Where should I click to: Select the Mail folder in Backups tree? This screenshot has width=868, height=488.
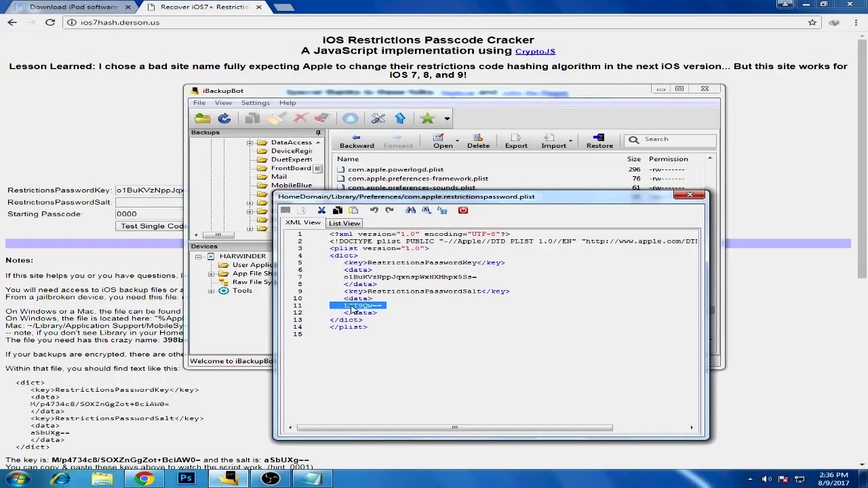[x=279, y=177]
